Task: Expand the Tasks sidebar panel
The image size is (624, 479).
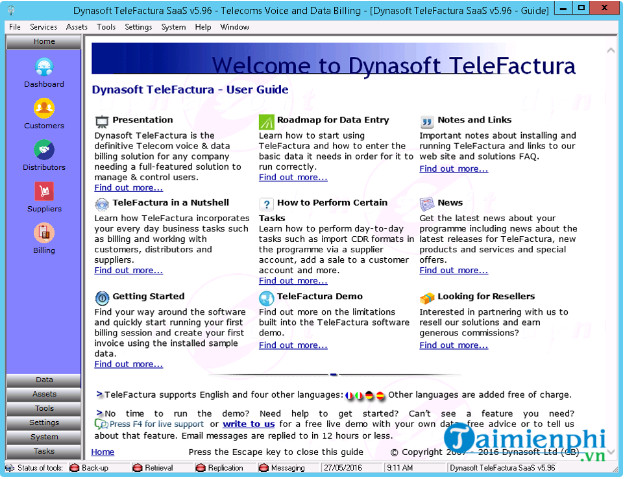Action: click(x=44, y=452)
